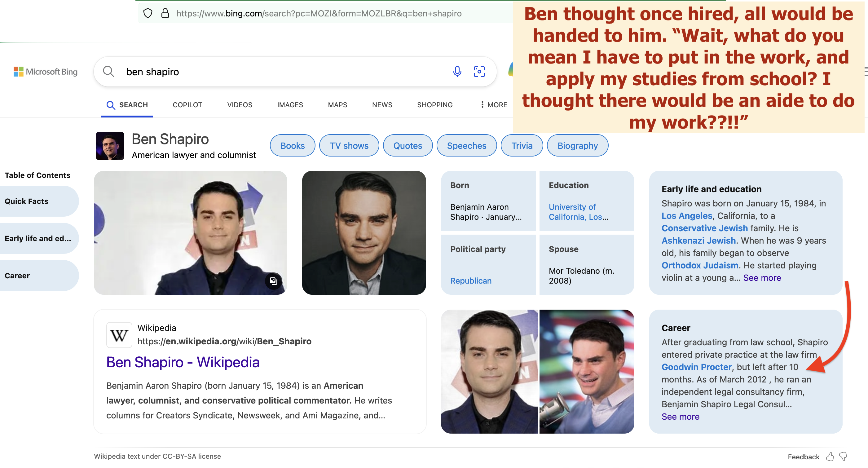Click the Wikipedia W logo icon
The image size is (868, 468).
coord(119,335)
